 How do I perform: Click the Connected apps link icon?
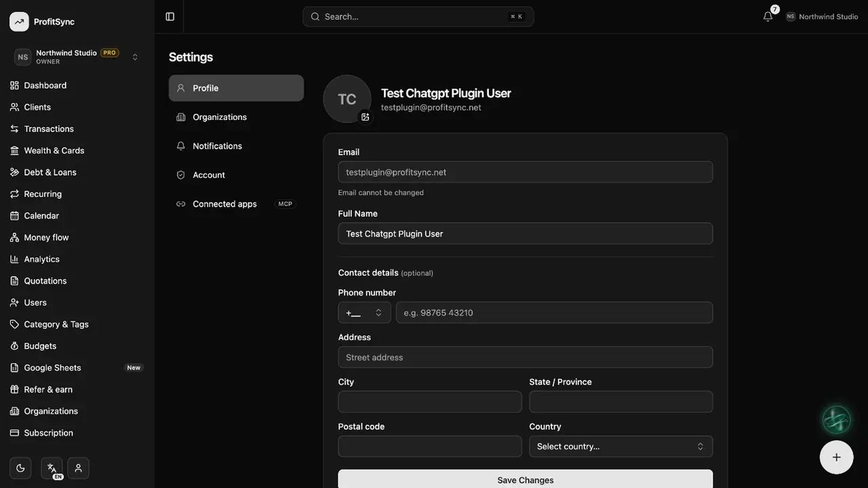180,204
